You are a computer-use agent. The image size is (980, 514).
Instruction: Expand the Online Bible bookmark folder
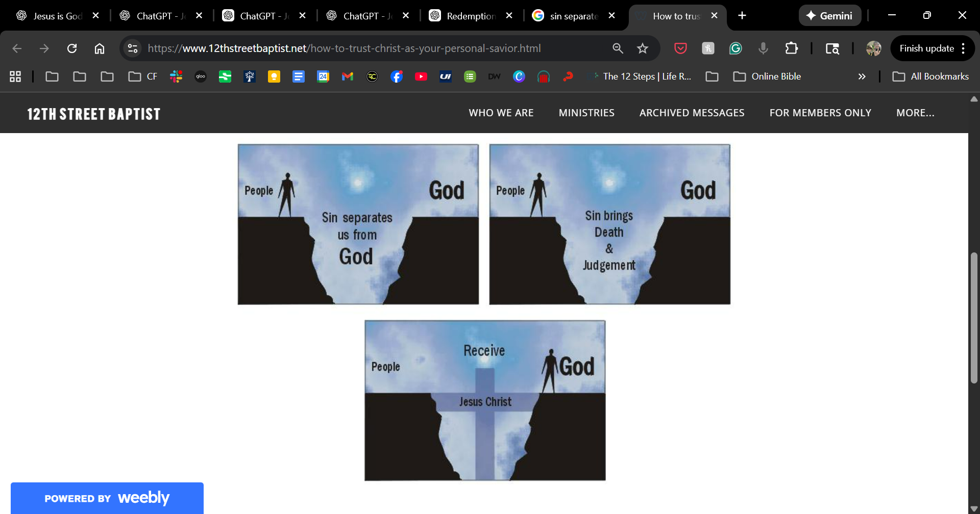click(767, 76)
